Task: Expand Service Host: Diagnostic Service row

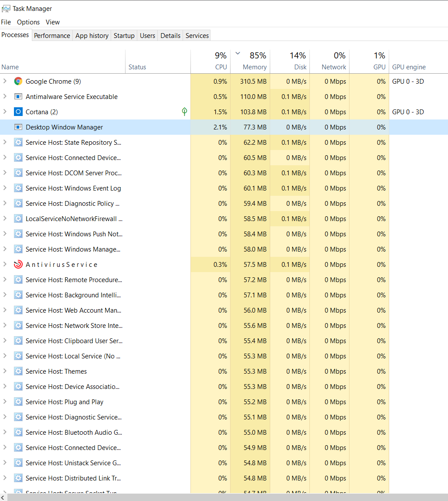Action: 5,417
